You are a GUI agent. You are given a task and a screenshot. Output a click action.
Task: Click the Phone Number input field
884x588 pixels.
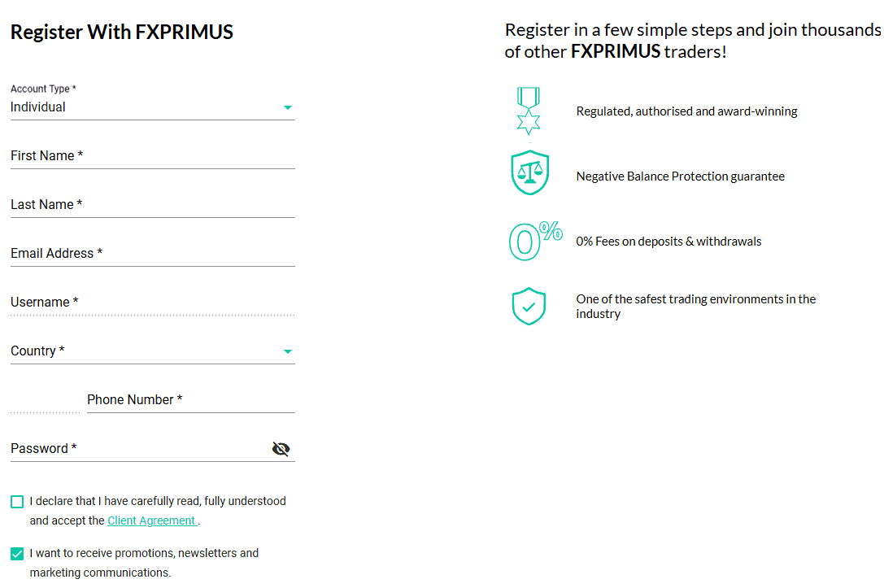pyautogui.click(x=190, y=399)
